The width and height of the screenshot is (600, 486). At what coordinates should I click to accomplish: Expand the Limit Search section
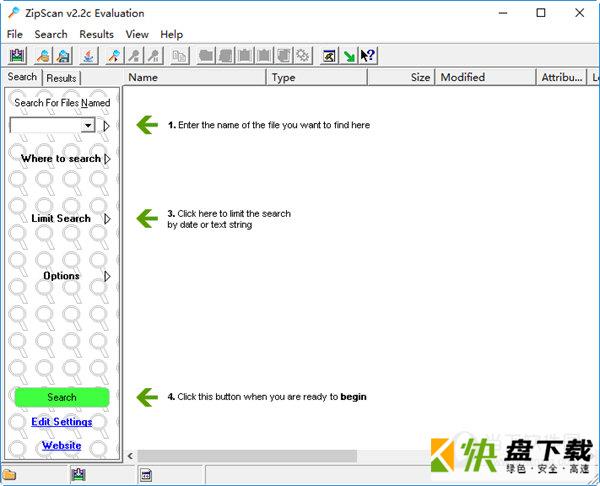[108, 219]
